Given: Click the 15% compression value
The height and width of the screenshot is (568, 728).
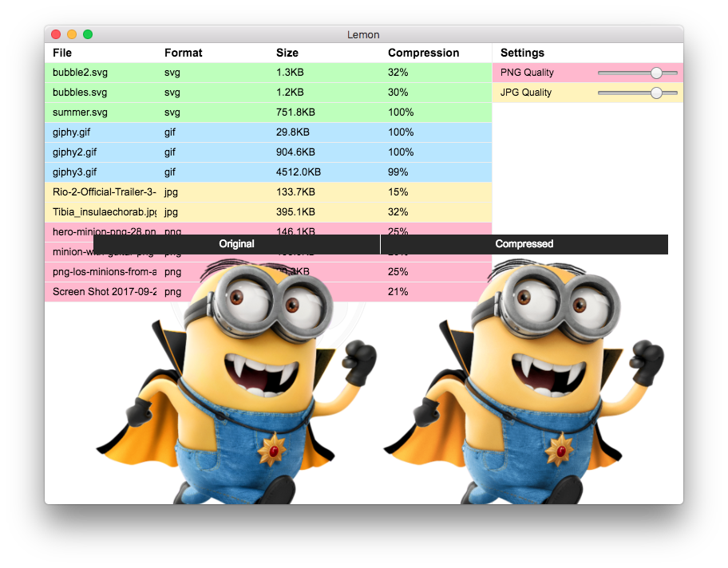Looking at the screenshot, I should pyautogui.click(x=398, y=192).
